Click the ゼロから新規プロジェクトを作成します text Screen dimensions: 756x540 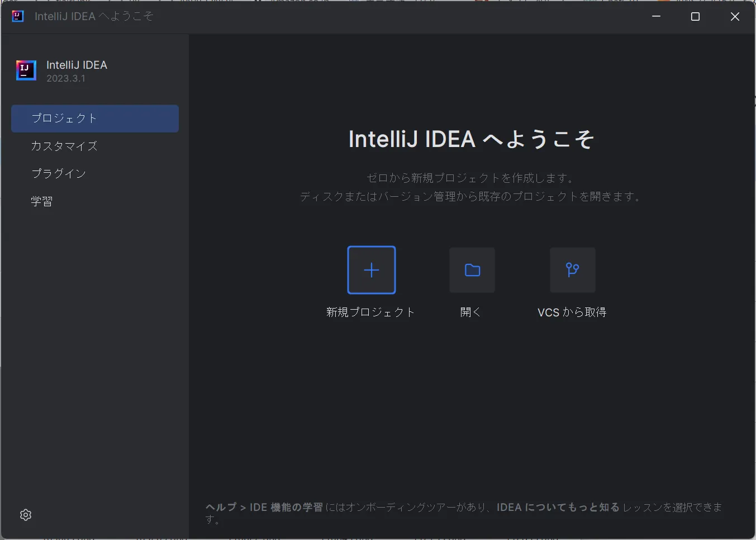[470, 178]
